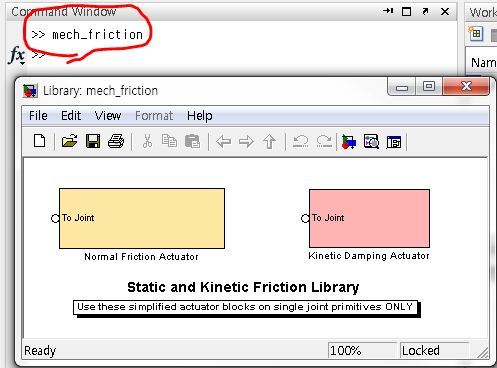
Task: Maximize the Command Window panel
Action: point(406,12)
